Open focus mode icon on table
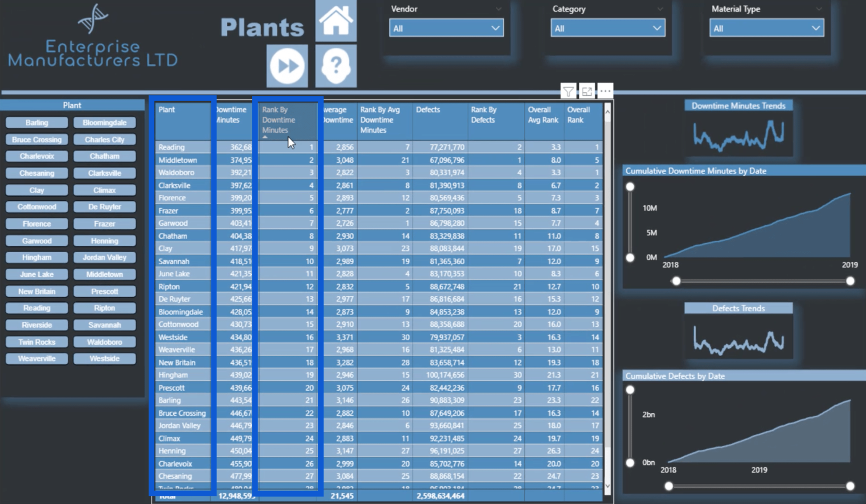 (587, 92)
